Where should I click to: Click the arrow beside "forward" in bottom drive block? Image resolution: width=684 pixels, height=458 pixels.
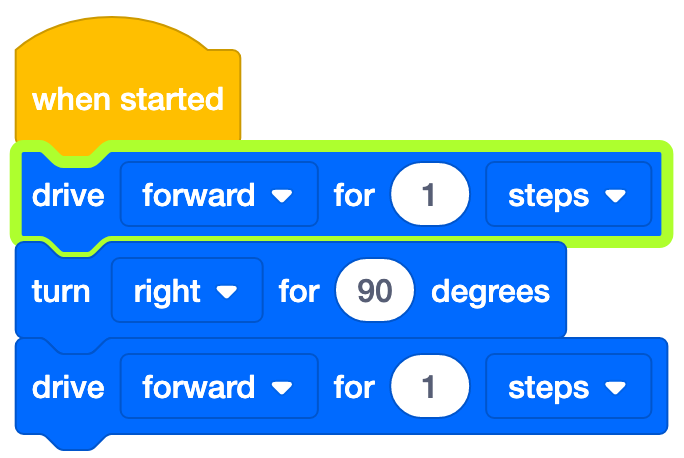(x=282, y=388)
